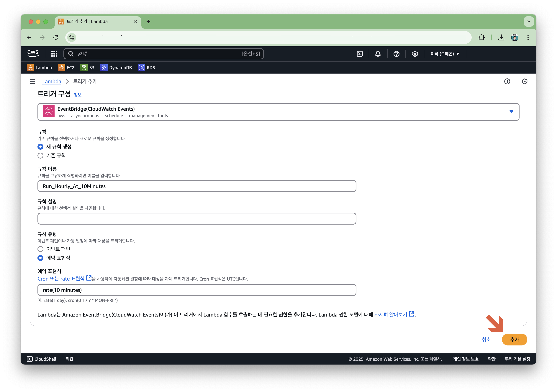
Task: Open EC2 favorite shortcut
Action: pos(66,68)
